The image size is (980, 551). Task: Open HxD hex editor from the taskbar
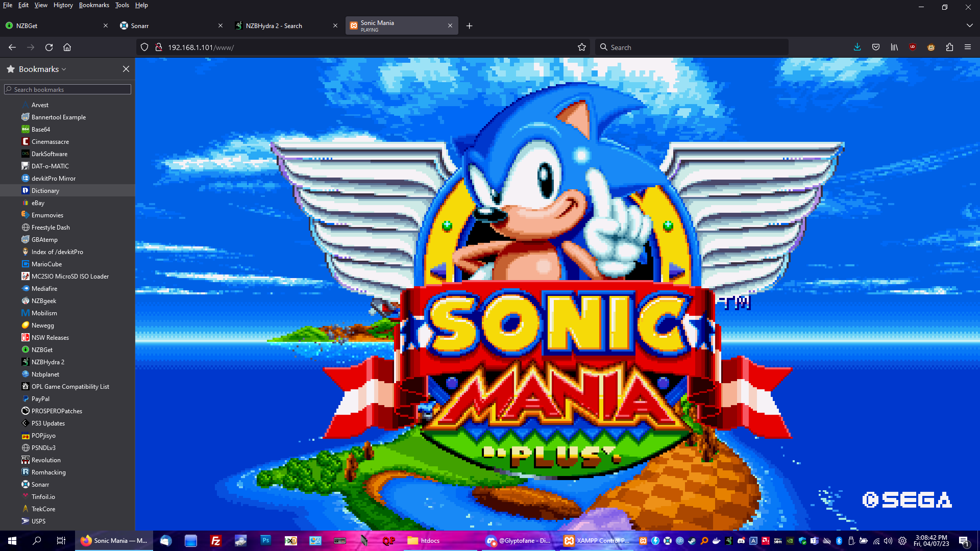pyautogui.click(x=290, y=541)
